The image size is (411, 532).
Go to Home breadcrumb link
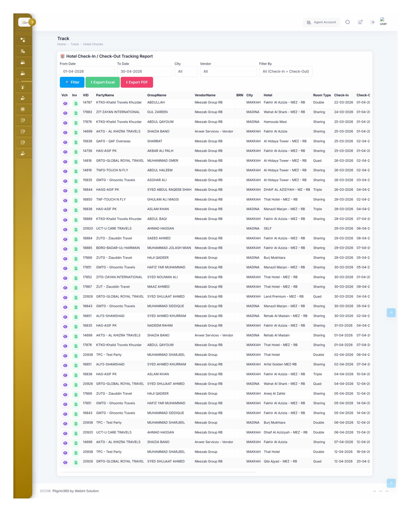(x=62, y=44)
